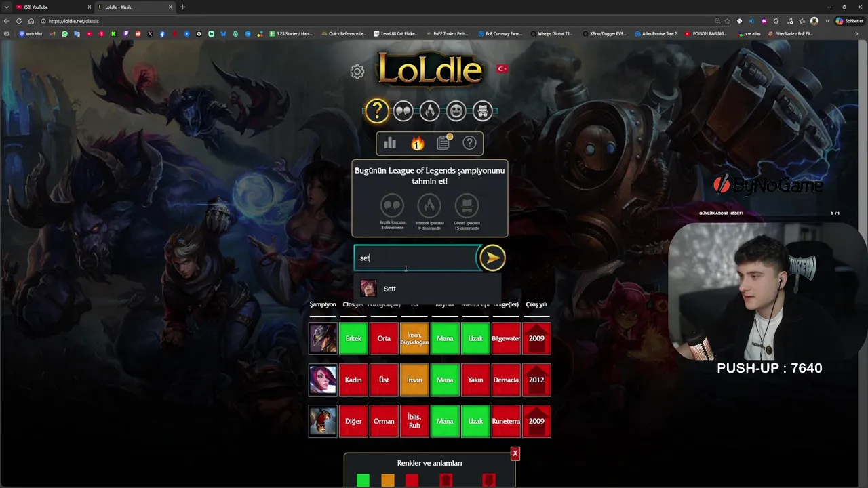Click the Şampiyon column header
Image resolution: width=868 pixels, height=488 pixels.
(323, 304)
